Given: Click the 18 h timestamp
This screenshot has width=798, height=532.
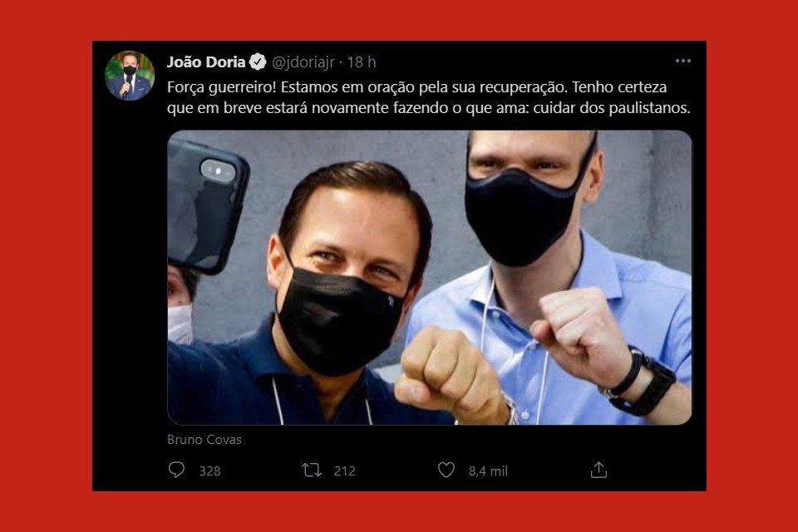Looking at the screenshot, I should pyautogui.click(x=362, y=62).
